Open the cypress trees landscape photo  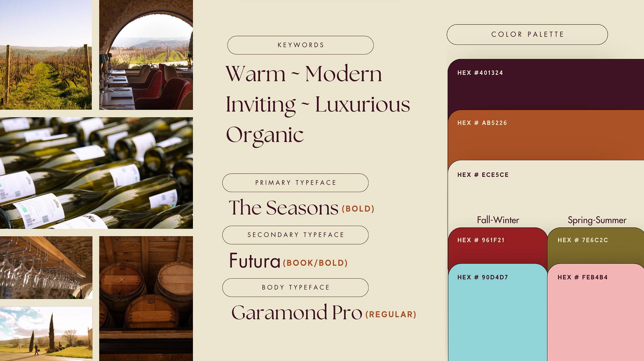point(46,333)
